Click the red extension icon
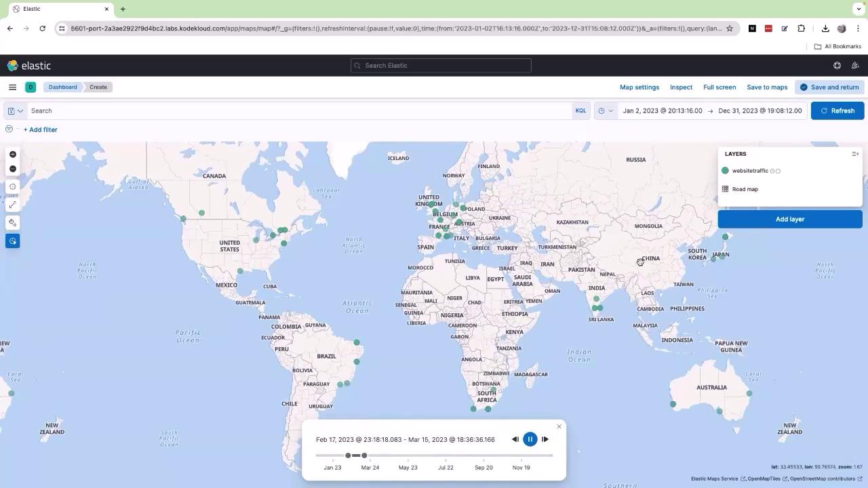Viewport: 868px width, 488px height. [x=768, y=28]
